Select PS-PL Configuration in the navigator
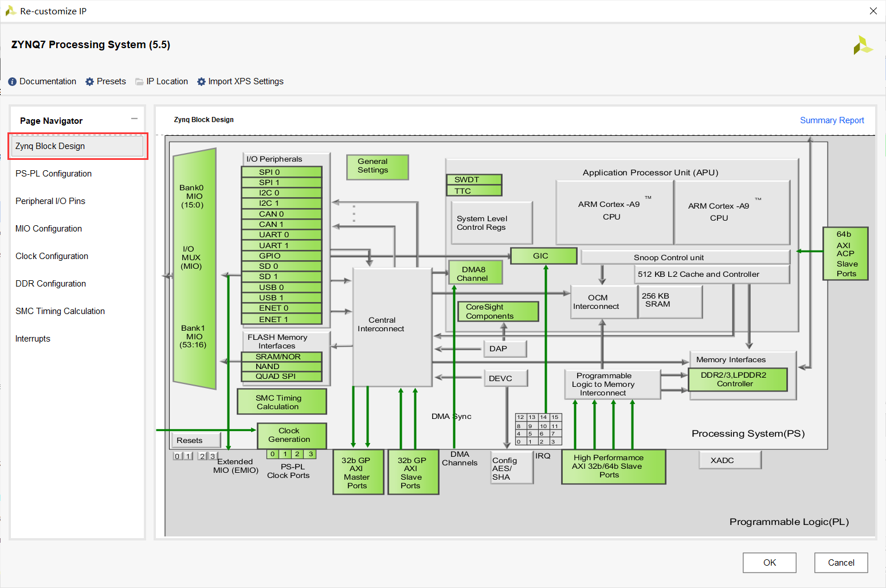886x588 pixels. point(53,173)
